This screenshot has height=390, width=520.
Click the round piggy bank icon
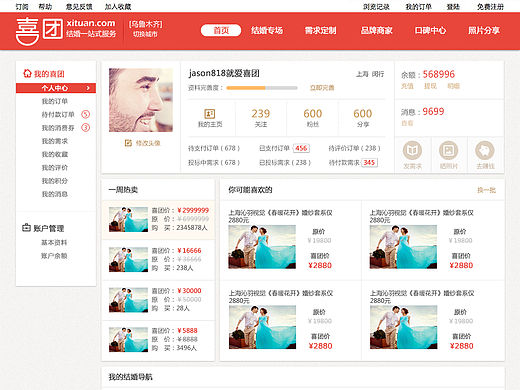point(485,151)
